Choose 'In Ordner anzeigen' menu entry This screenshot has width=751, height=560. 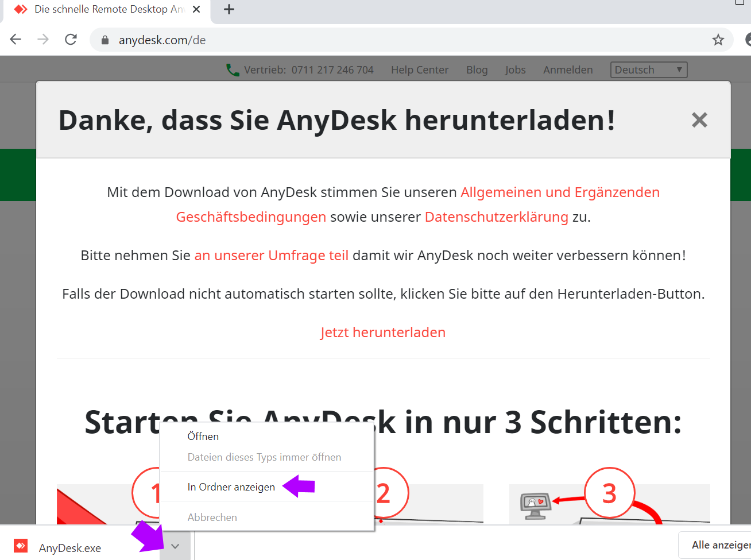coord(267,487)
